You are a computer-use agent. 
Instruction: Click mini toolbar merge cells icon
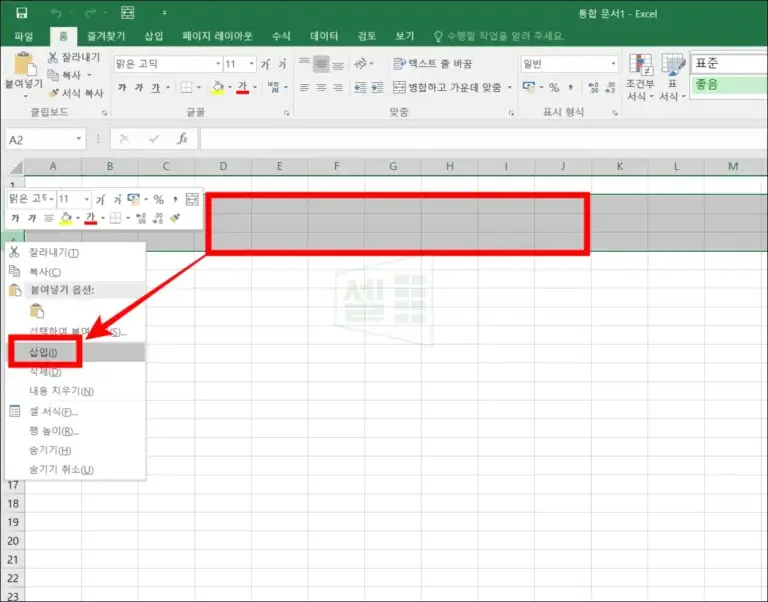(192, 199)
